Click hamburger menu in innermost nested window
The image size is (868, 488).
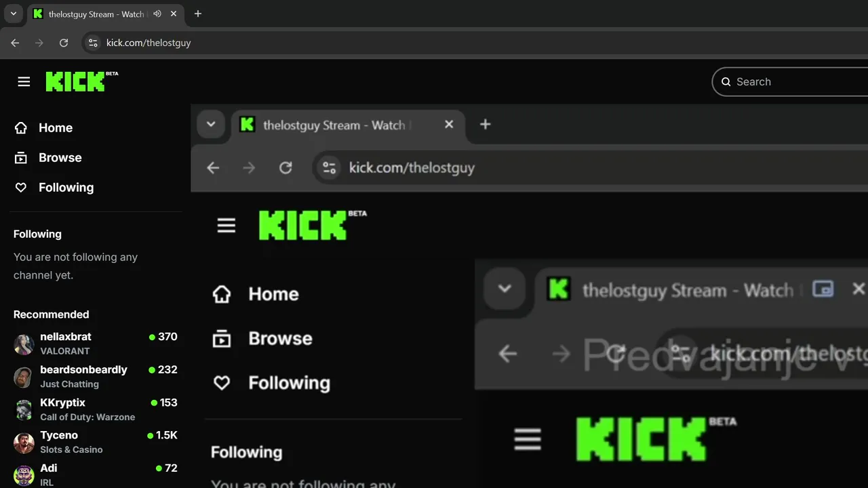[x=528, y=440]
